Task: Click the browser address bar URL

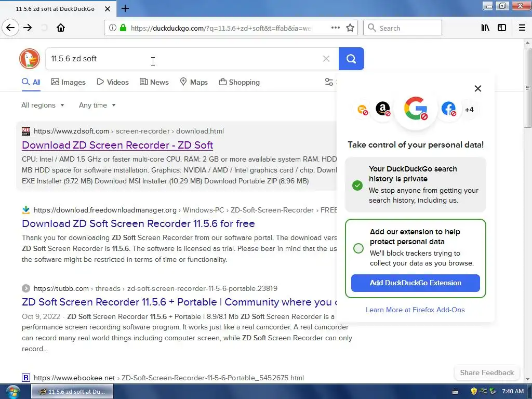Action: (220, 28)
